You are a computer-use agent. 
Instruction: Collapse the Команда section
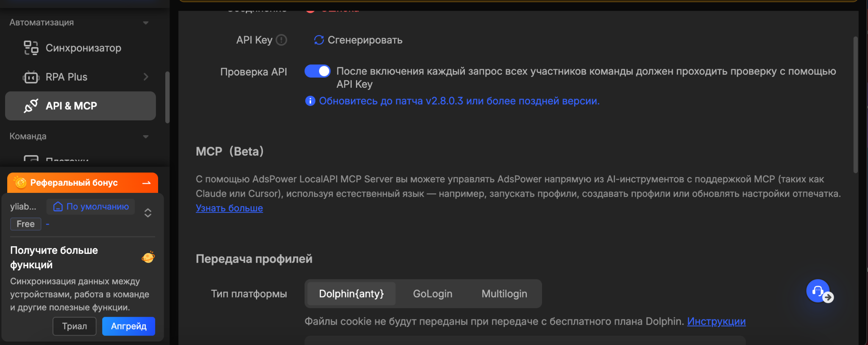pos(146,136)
